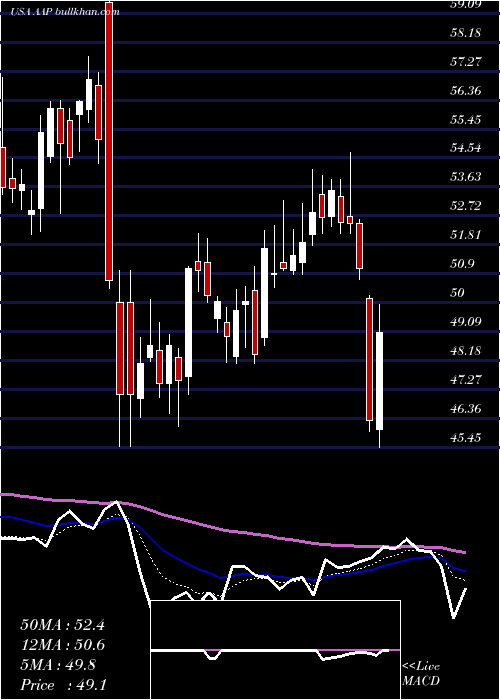The width and height of the screenshot is (500, 700).
Task: Click the 49.09 price axis label
Action: [465, 322]
